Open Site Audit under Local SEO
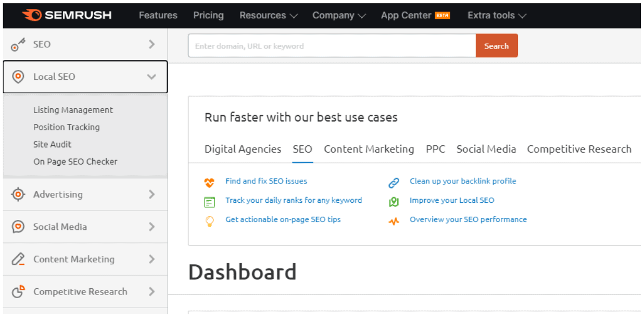 (53, 144)
